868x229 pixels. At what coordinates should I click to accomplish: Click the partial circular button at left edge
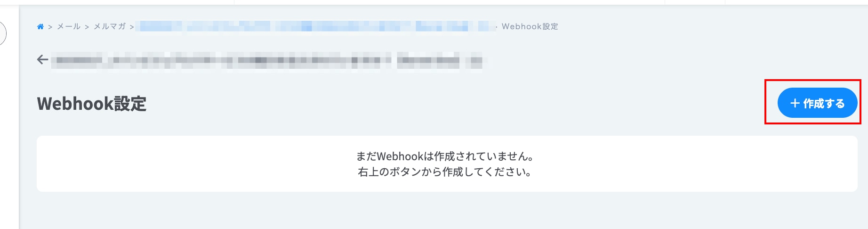click(3, 33)
